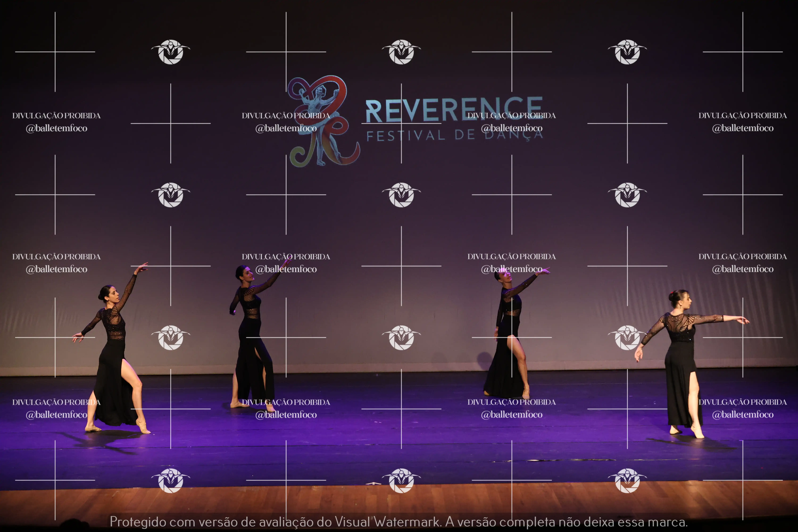Click the watermark camera logo in upper-right corner area
Screen dimensions: 798x532
pyautogui.click(x=627, y=52)
